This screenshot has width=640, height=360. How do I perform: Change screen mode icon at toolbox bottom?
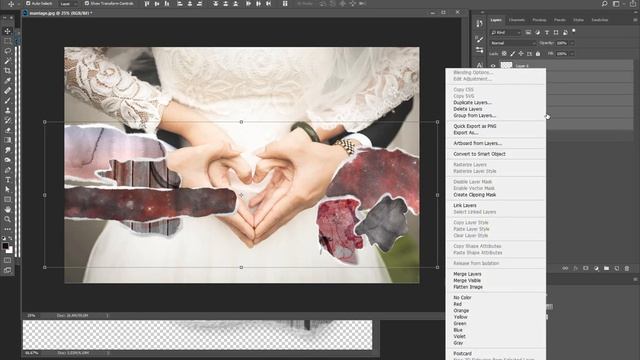pyautogui.click(x=7, y=270)
